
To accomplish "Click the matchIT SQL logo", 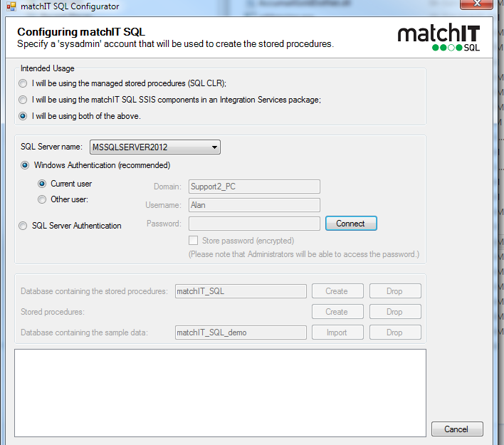I will click(x=439, y=37).
